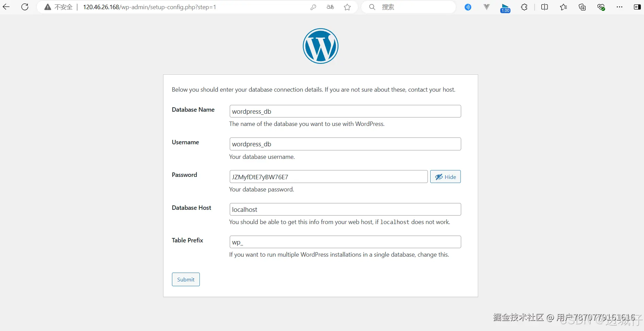The image size is (644, 331).
Task: Add this page to favorites with star
Action: click(x=347, y=7)
